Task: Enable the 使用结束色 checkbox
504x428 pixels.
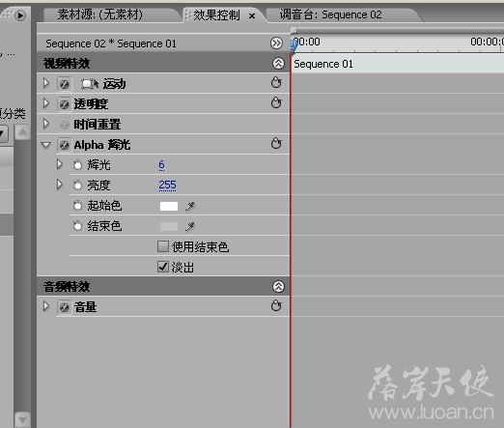Action: pos(163,246)
